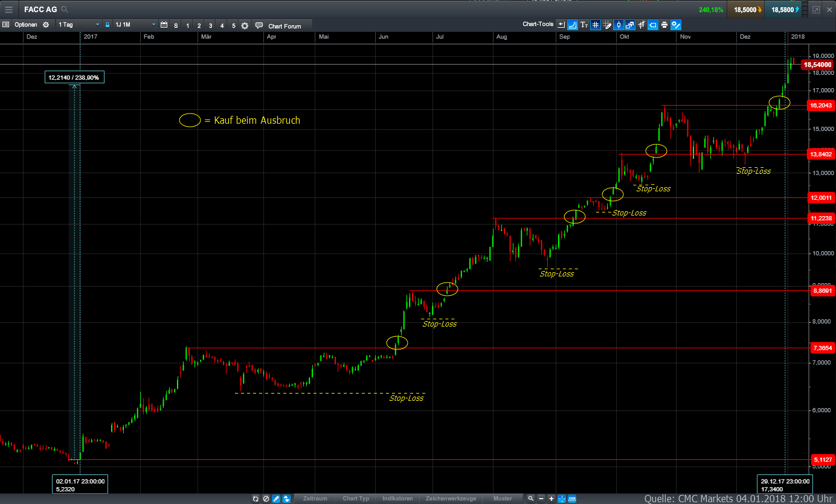This screenshot has width=836, height=504.
Task: Click the search magnifier next to FACC AG
Action: click(x=65, y=10)
